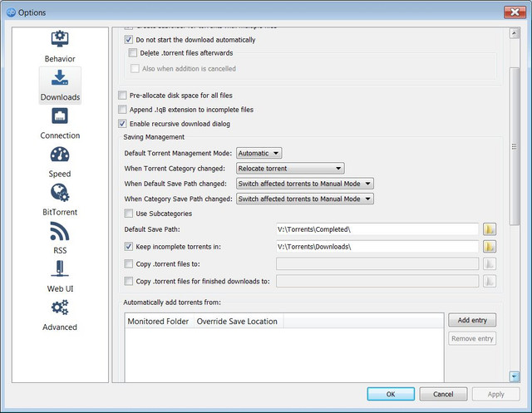Switch to Advanced label in sidebar

pos(60,327)
